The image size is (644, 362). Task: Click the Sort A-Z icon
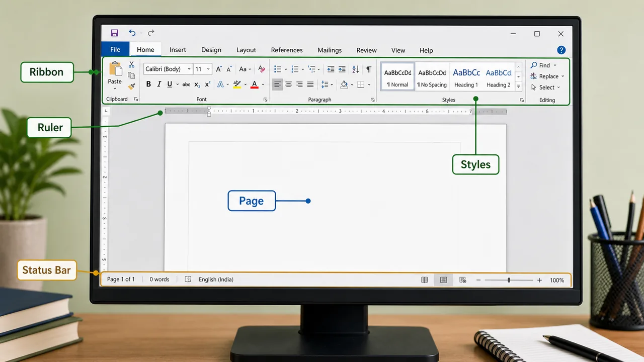coord(356,69)
